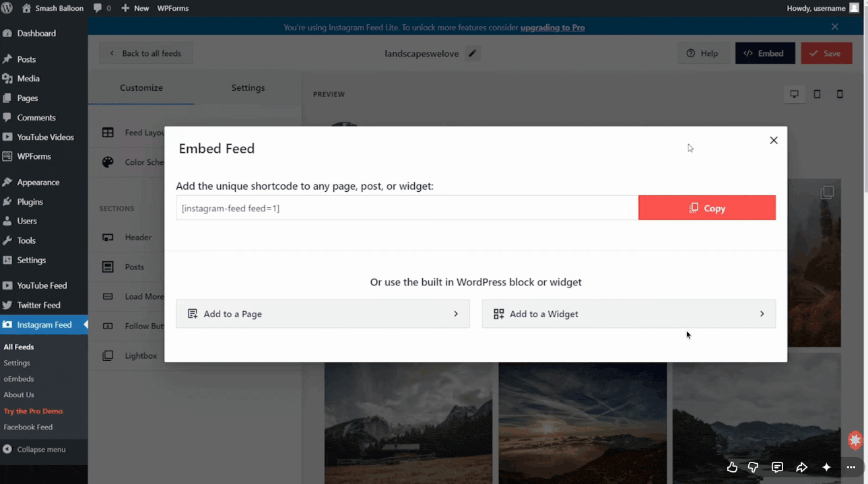Copy the instagram-feed shortcode
This screenshot has width=868, height=484.
pyautogui.click(x=707, y=208)
